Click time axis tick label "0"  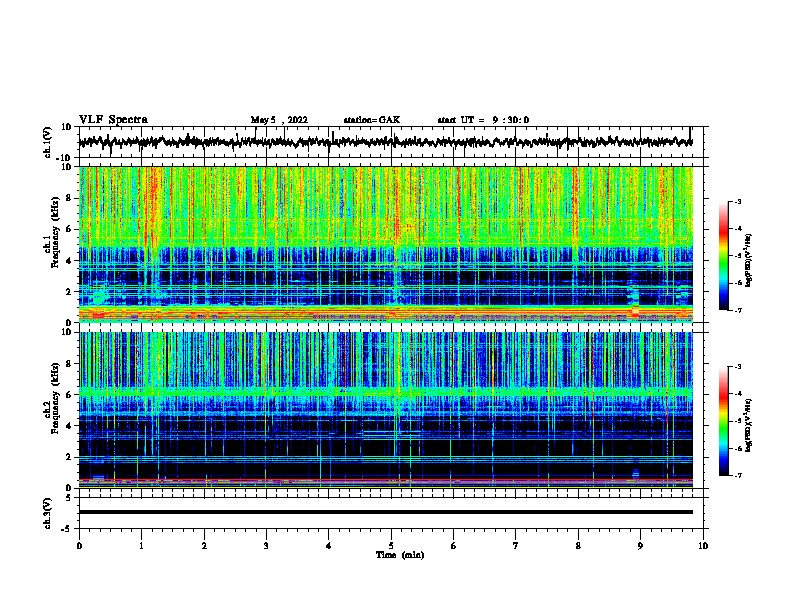79,546
